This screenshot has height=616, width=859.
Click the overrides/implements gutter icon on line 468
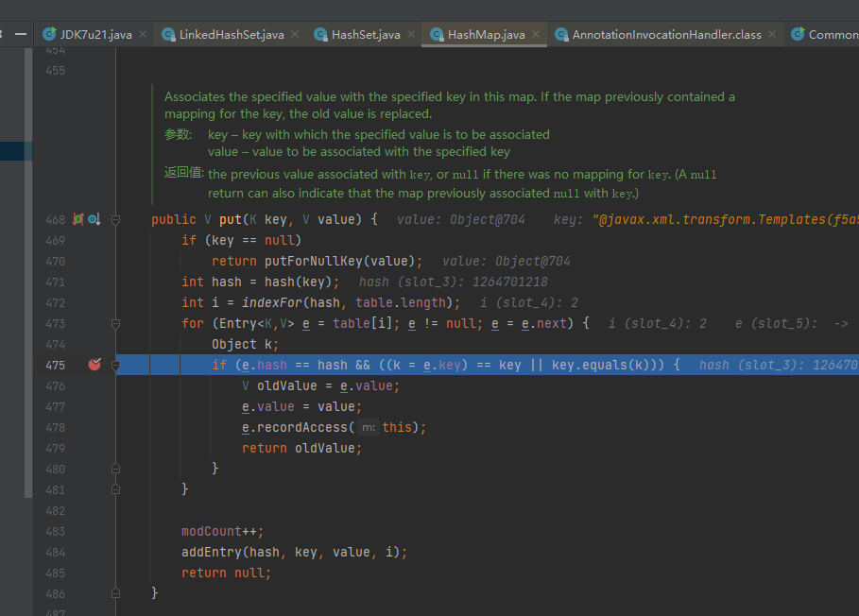78,219
